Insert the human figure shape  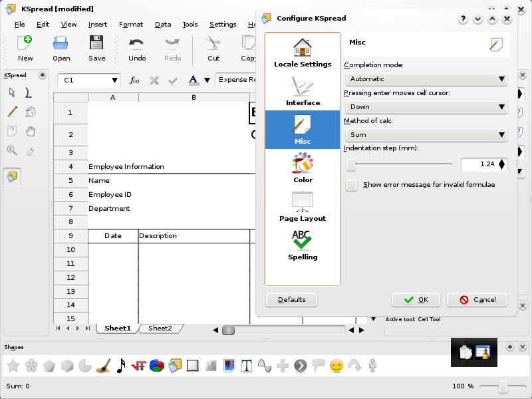pos(372,366)
